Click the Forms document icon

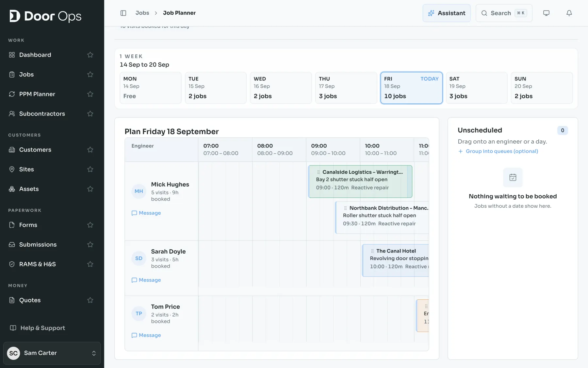12,225
